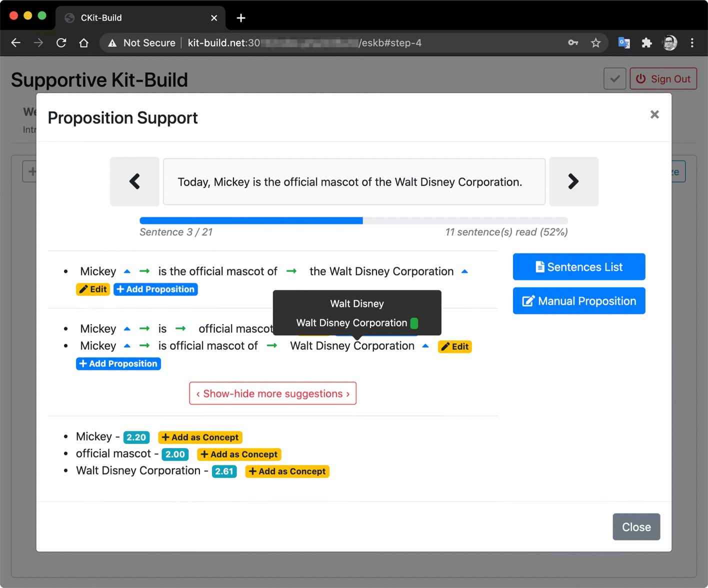Click the 'Sentence 3 / 21' label

click(176, 232)
